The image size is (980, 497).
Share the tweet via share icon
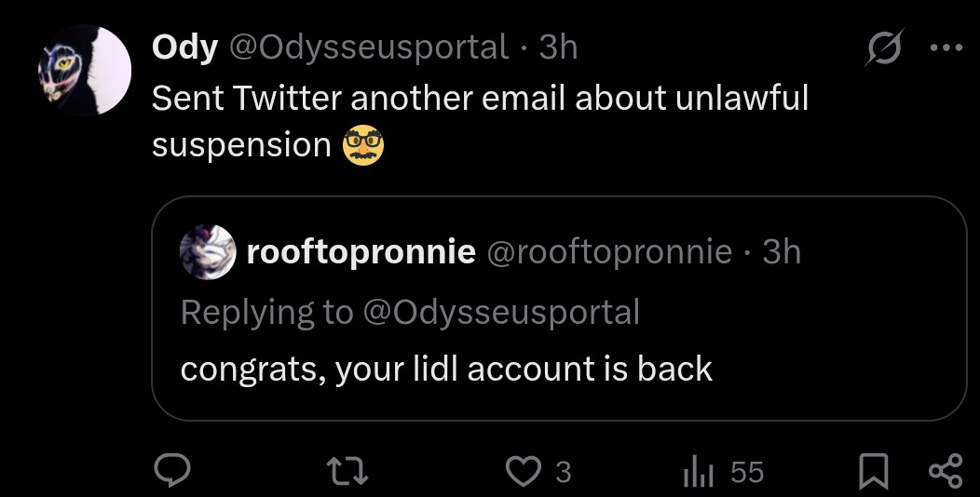point(945,473)
